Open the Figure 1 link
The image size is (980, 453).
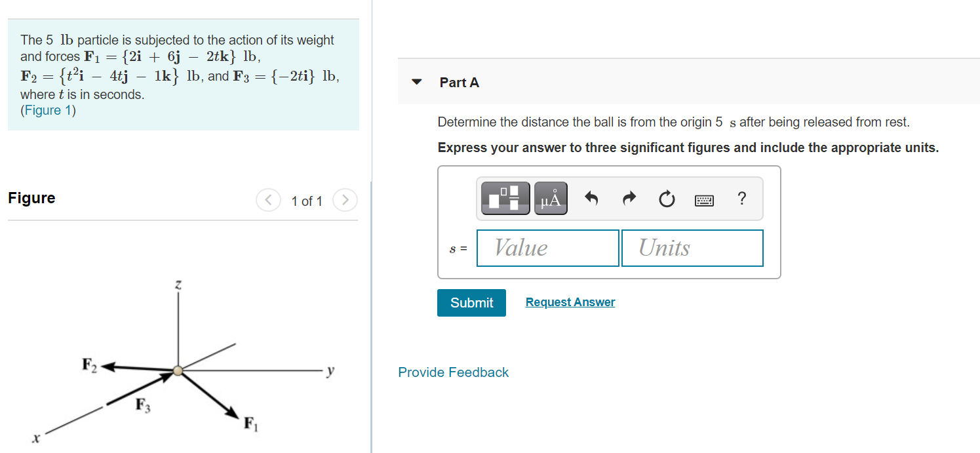click(x=48, y=109)
